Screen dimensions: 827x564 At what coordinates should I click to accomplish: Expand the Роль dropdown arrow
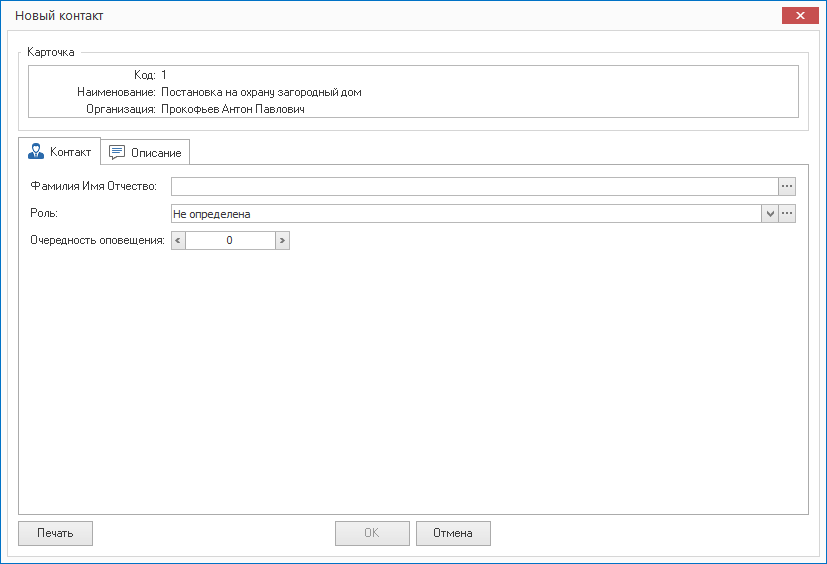pyautogui.click(x=770, y=214)
